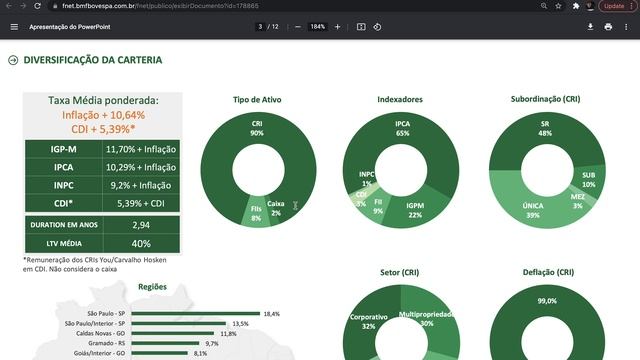Image resolution: width=640 pixels, height=360 pixels.
Task: Click the FII 9% Indexadores segment
Action: click(x=378, y=207)
